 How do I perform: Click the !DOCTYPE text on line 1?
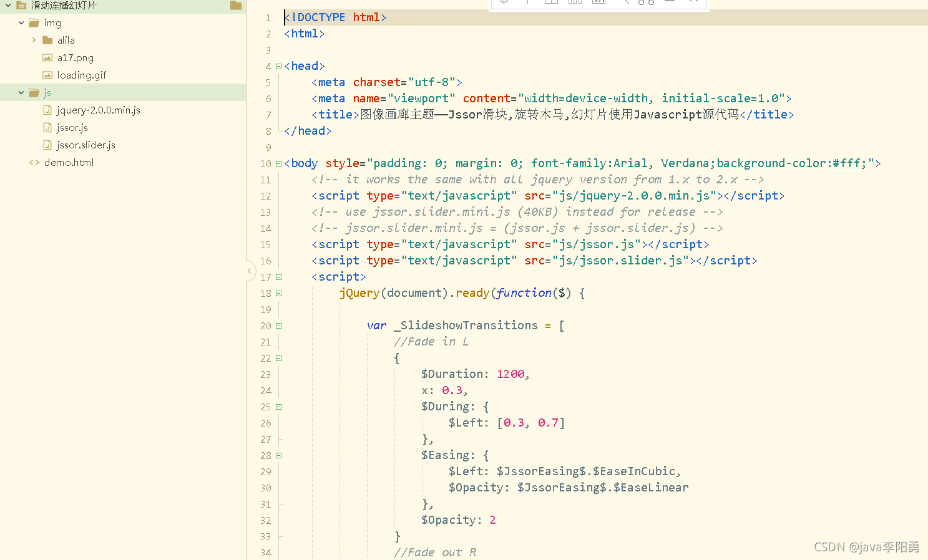tap(318, 17)
